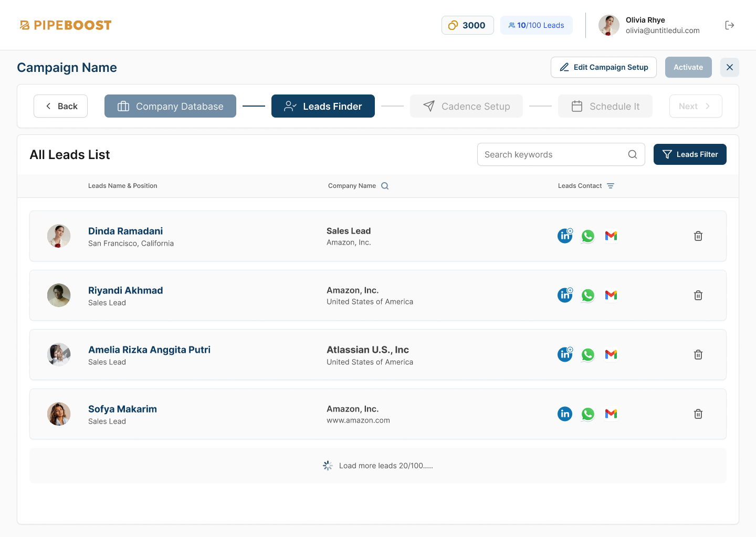Click the Back button
Viewport: 756px width, 537px height.
61,106
